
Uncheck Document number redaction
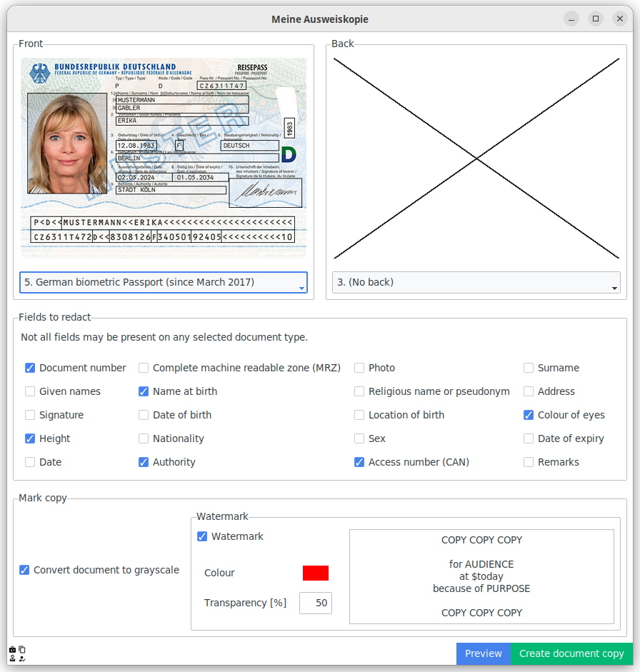point(29,368)
